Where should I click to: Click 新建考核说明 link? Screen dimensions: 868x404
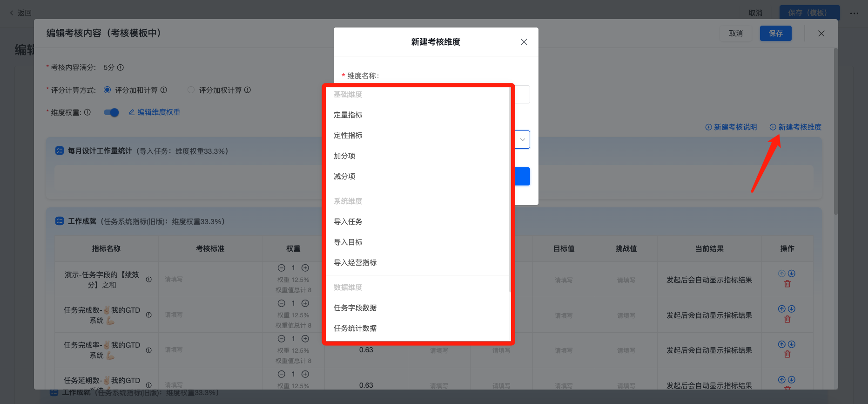tap(731, 127)
